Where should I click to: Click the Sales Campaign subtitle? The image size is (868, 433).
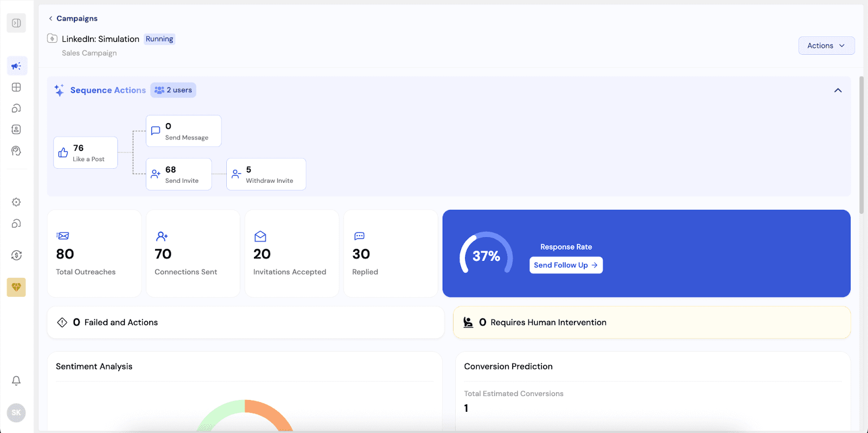pyautogui.click(x=89, y=53)
